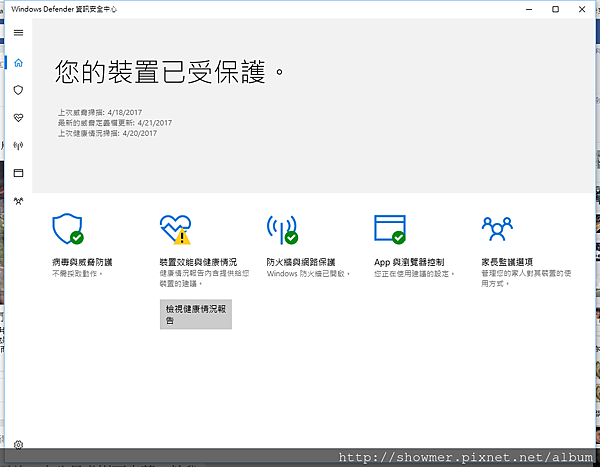Image resolution: width=600 pixels, height=467 pixels.
Task: Open 家長監護選項 heading
Action: click(507, 262)
